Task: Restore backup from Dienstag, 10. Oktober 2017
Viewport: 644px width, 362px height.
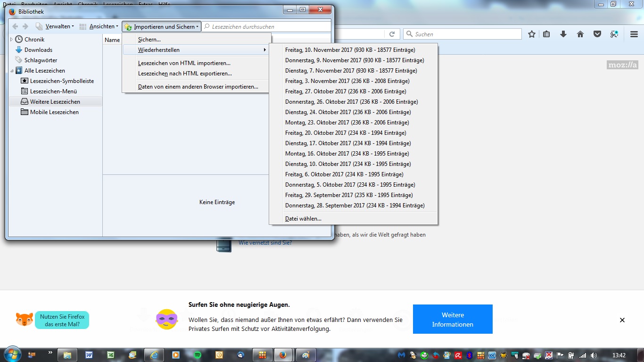Action: pyautogui.click(x=354, y=164)
